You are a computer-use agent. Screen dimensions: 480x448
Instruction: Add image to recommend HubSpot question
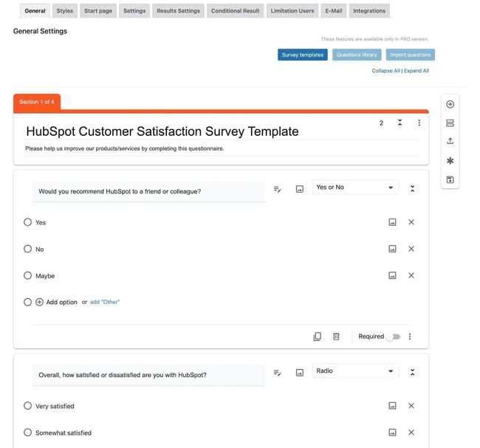click(299, 189)
